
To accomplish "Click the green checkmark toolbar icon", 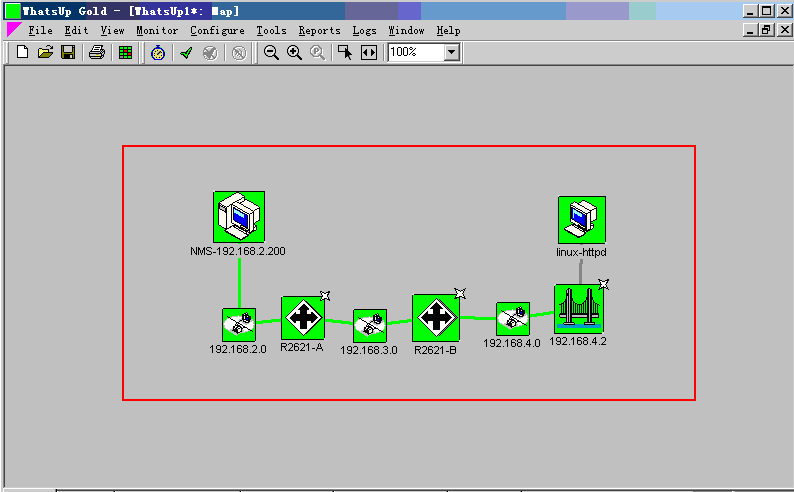I will coord(186,53).
